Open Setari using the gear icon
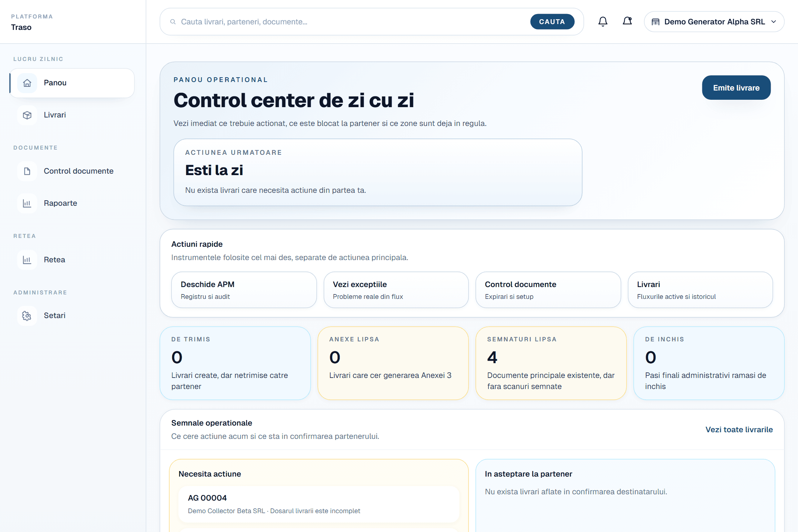 (27, 316)
